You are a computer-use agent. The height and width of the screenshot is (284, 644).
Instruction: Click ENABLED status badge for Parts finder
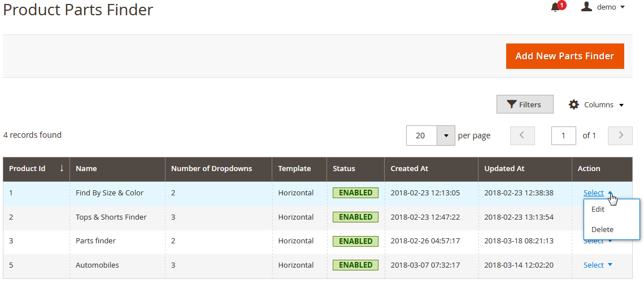355,241
